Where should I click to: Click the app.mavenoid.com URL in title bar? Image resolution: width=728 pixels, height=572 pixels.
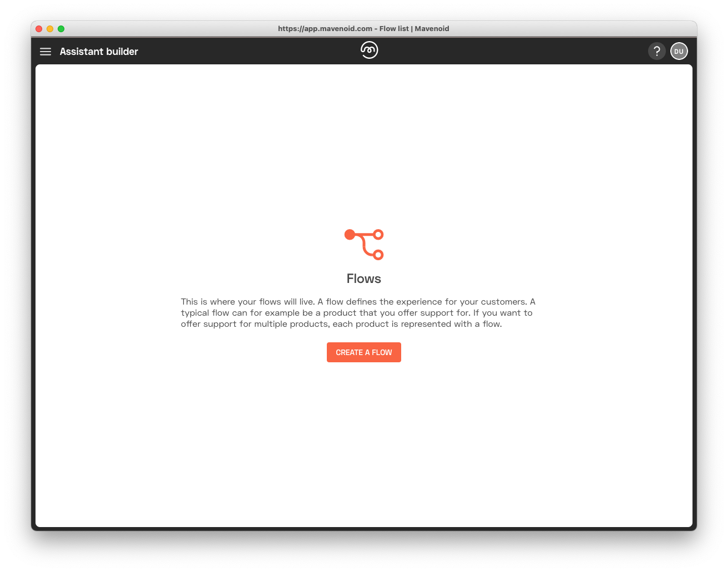pyautogui.click(x=325, y=29)
